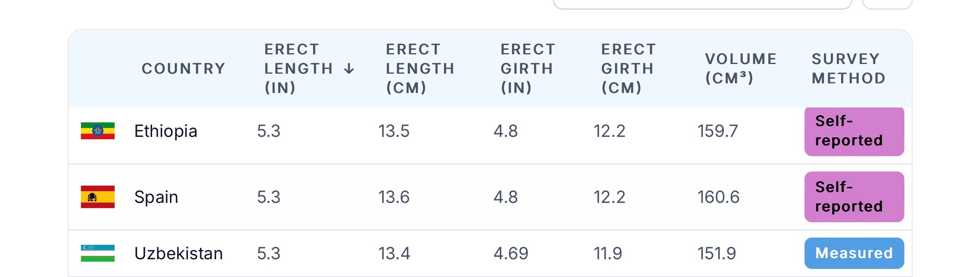Sort by Erect Length (cm) column header
Image resolution: width=980 pixels, height=277 pixels.
pyautogui.click(x=420, y=69)
